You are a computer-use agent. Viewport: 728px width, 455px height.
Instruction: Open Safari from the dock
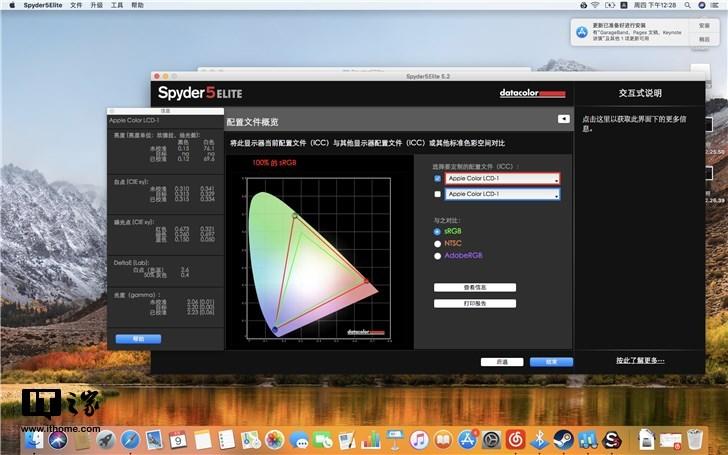[x=130, y=439]
